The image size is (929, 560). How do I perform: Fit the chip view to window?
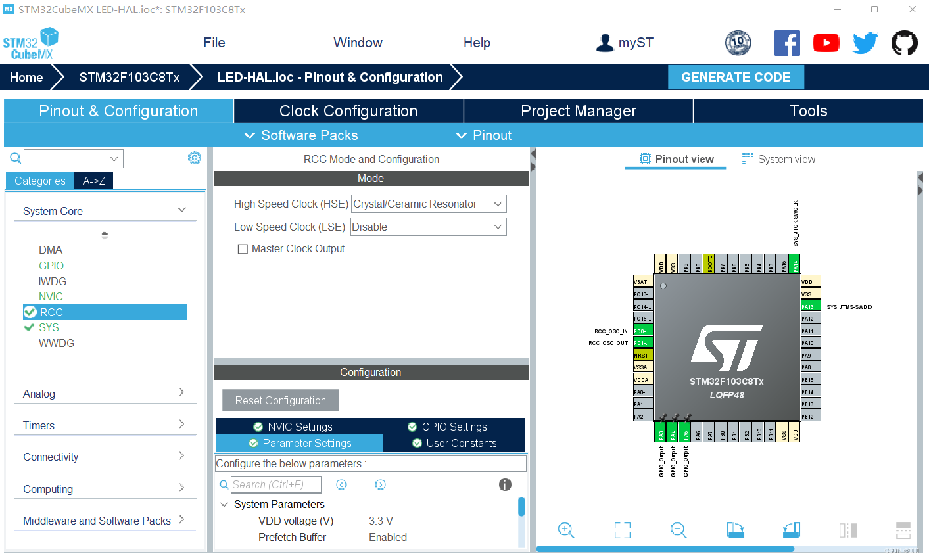(x=622, y=530)
